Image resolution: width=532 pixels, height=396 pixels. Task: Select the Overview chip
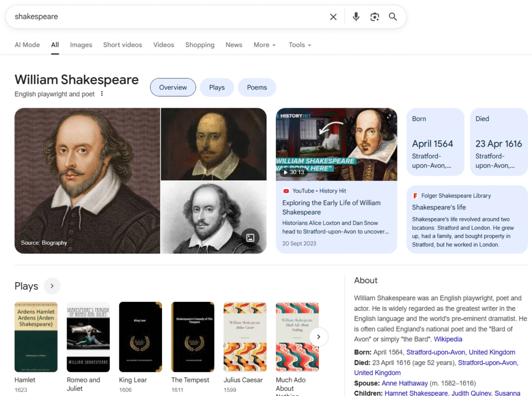[173, 87]
